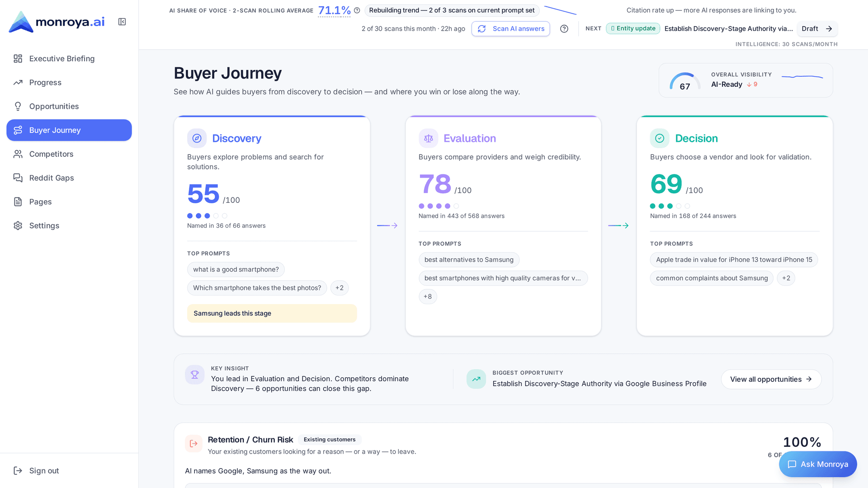Screen dimensions: 868x488
Task: Go to the Progress page
Action: click(x=69, y=83)
